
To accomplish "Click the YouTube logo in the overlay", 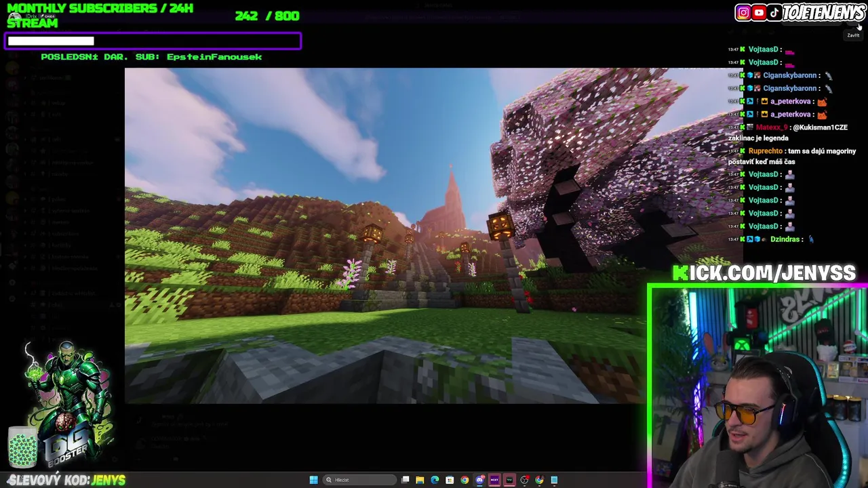I will (x=759, y=12).
